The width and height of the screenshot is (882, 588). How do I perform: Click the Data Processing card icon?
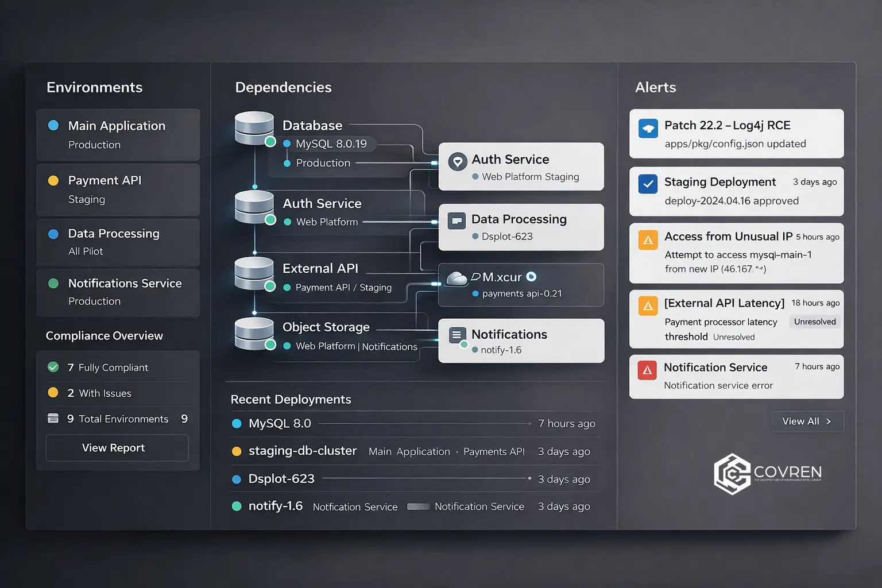click(457, 221)
